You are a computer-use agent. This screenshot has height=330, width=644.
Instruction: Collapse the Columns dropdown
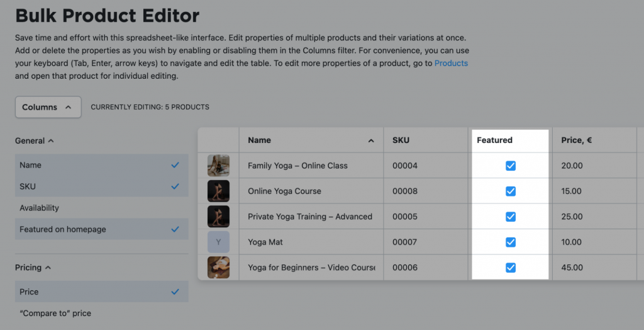(x=48, y=107)
